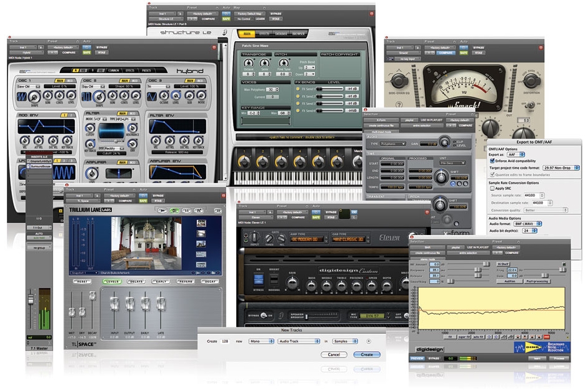Click Structure LE smart knob 1
588x390 pixels.
pos(244,162)
